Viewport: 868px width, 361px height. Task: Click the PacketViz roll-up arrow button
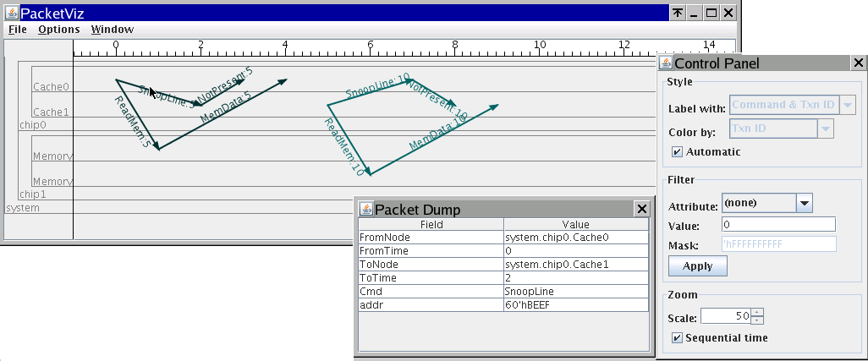click(678, 14)
